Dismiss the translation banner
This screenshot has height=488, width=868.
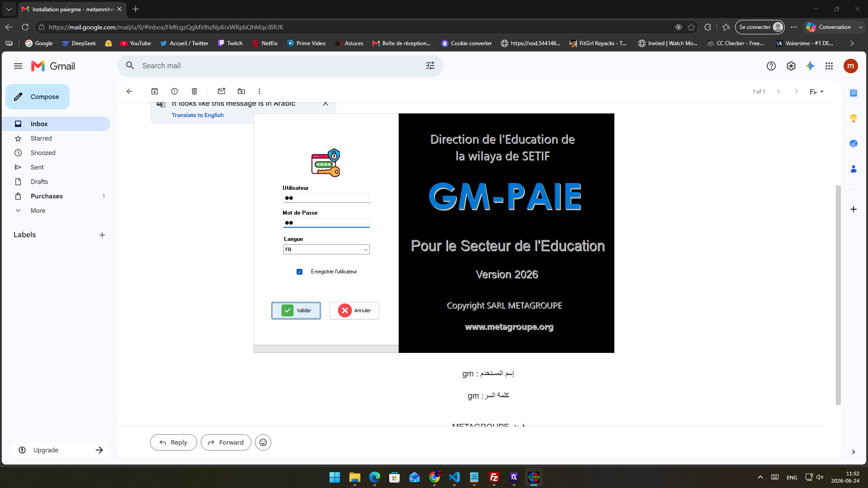point(325,103)
